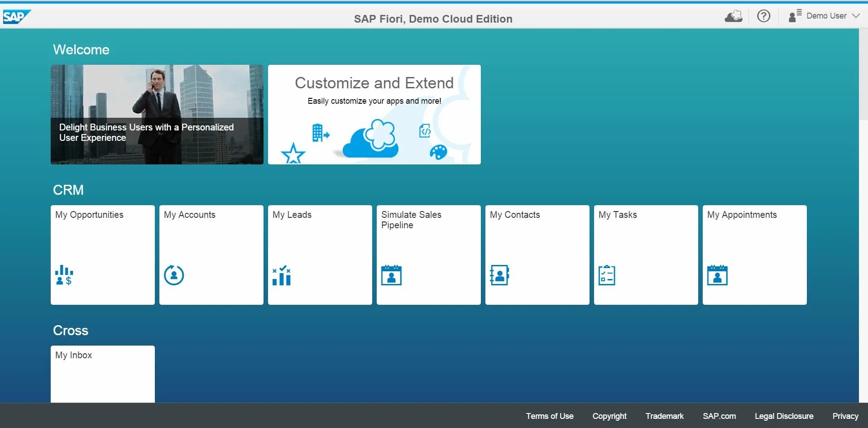868x428 pixels.
Task: Click the My Accounts circular person icon
Action: 174,274
